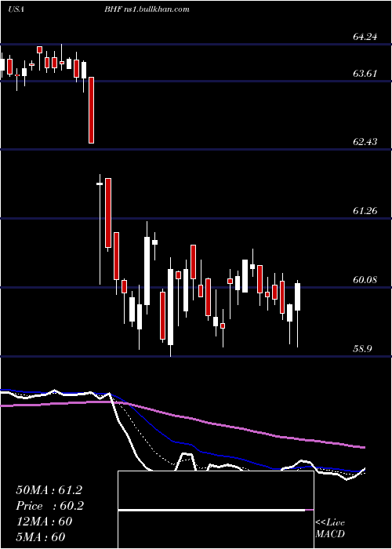
Task: Click the 64.24 price level label
Action: coord(365,36)
